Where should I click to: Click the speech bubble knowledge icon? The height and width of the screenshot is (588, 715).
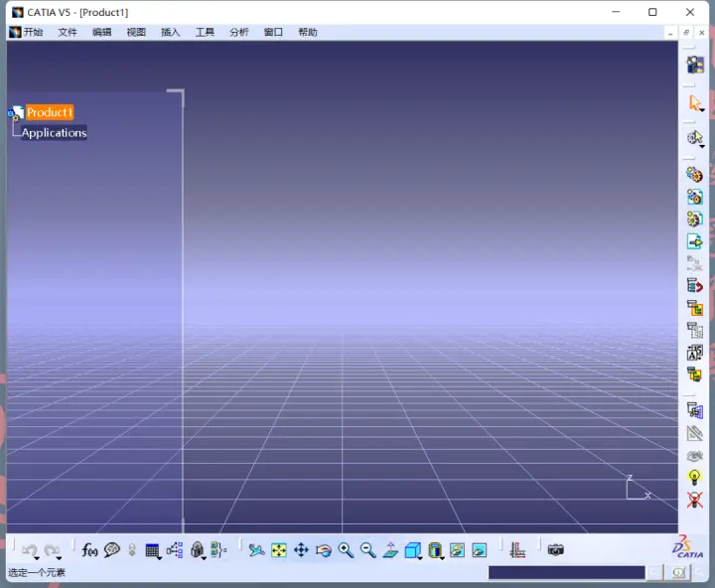click(111, 550)
